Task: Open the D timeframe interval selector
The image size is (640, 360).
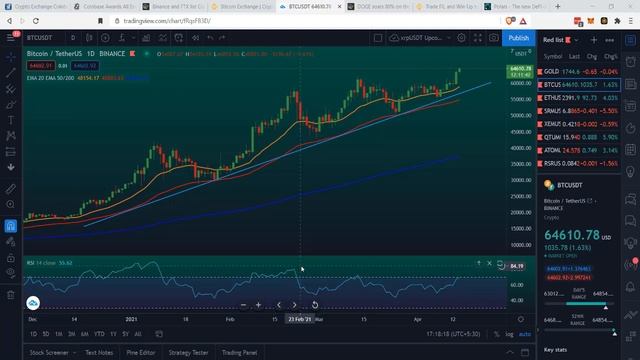Action: [73, 38]
